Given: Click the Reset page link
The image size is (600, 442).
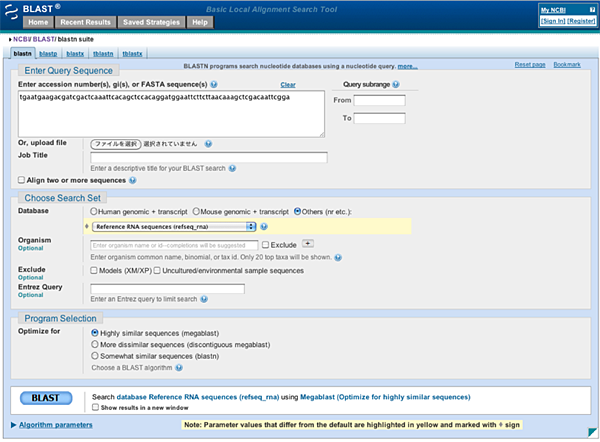Looking at the screenshot, I should coord(530,65).
